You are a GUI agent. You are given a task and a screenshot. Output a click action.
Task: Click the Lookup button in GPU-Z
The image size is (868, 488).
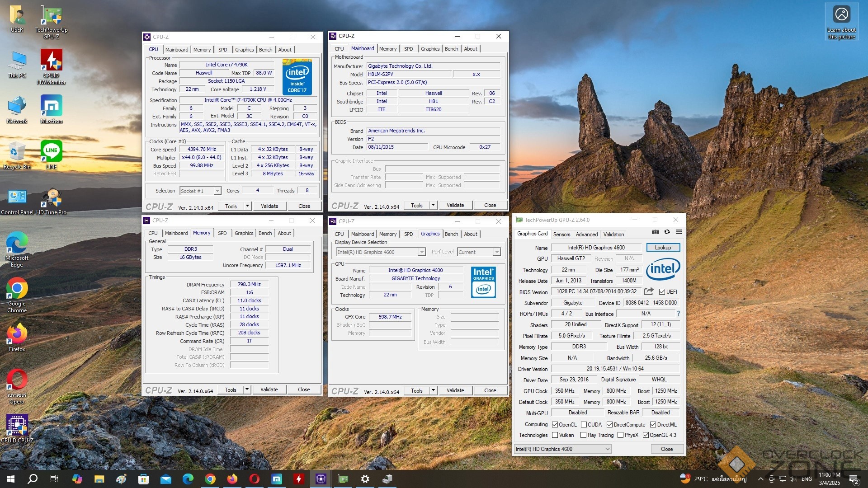663,248
